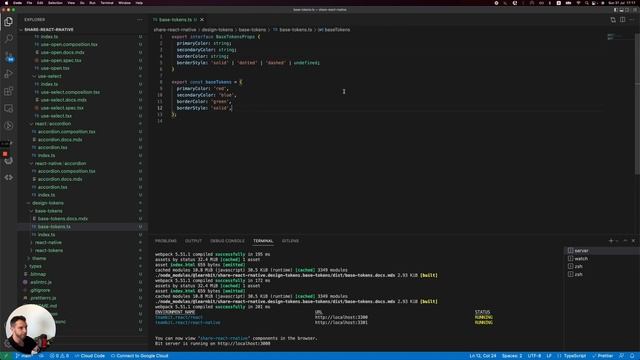Open base-tokens.docs.mdx file
Screen dimensions: 640x360
(82, 219)
